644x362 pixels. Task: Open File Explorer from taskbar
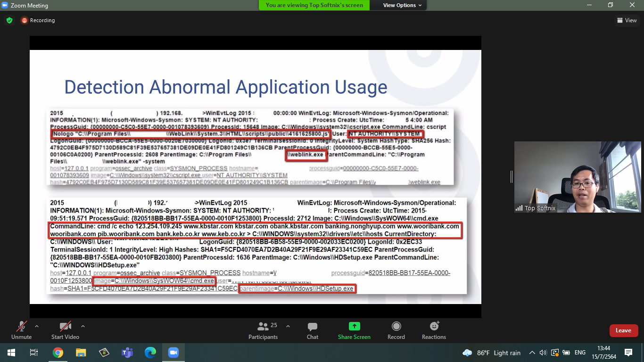click(81, 353)
